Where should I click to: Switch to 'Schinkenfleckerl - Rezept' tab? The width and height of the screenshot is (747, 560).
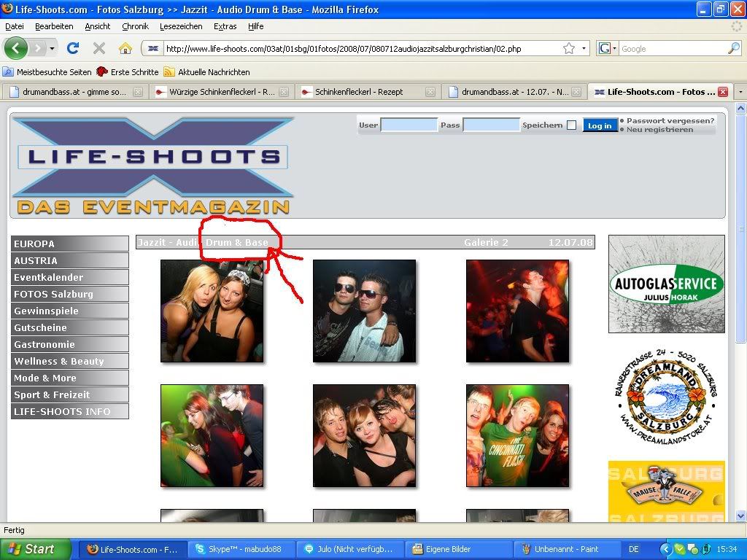(366, 92)
